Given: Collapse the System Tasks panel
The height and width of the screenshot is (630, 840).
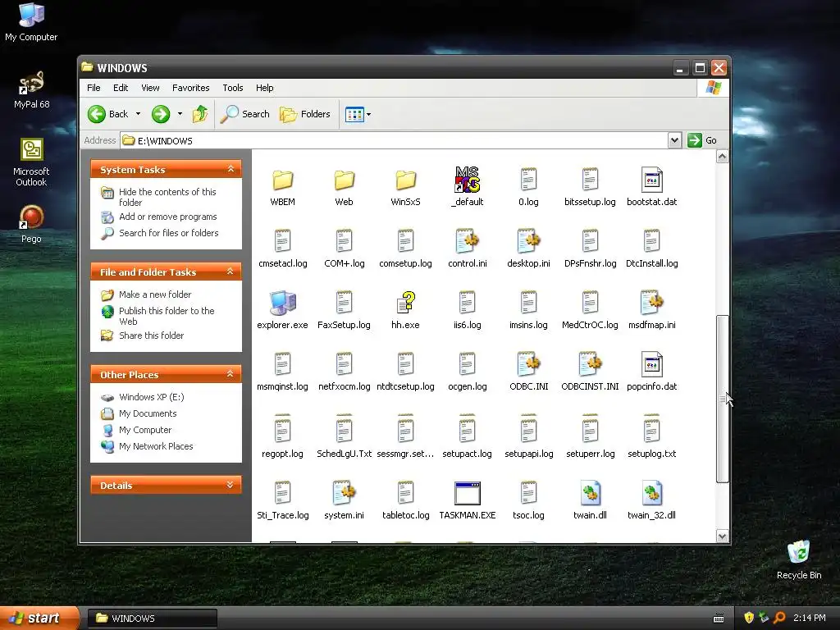Looking at the screenshot, I should 231,169.
